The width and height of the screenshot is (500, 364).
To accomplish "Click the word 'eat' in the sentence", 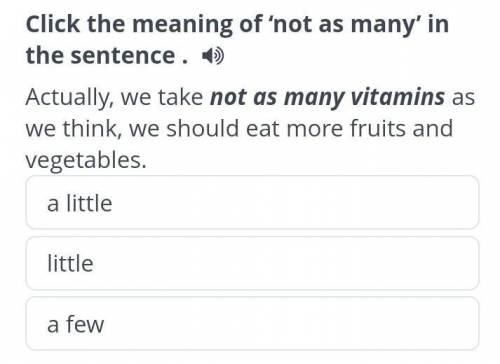I will (x=263, y=129).
